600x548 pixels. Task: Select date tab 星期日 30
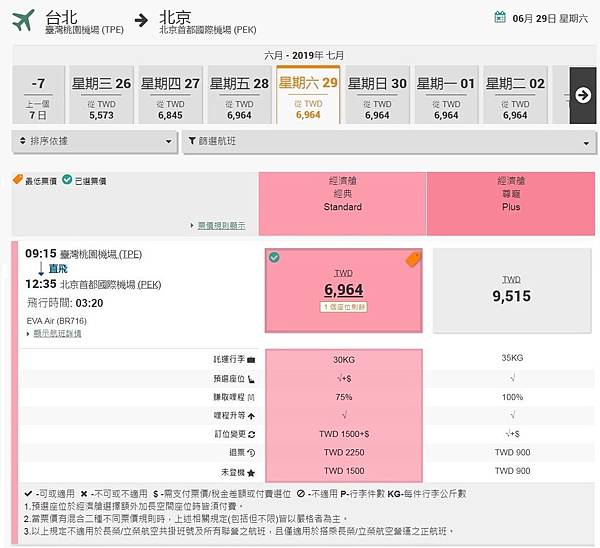tap(377, 95)
